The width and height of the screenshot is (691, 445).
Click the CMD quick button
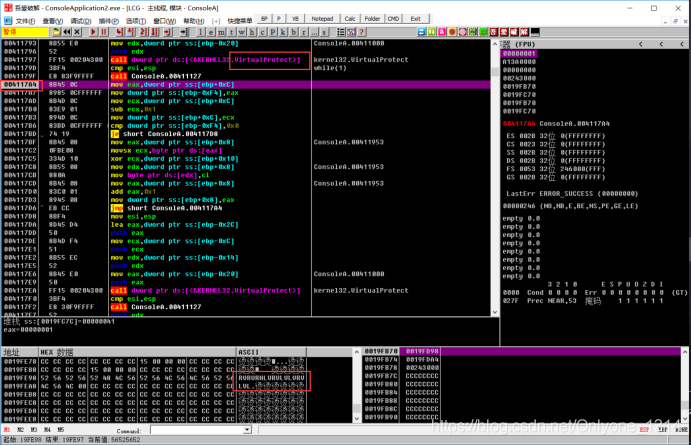click(x=393, y=19)
